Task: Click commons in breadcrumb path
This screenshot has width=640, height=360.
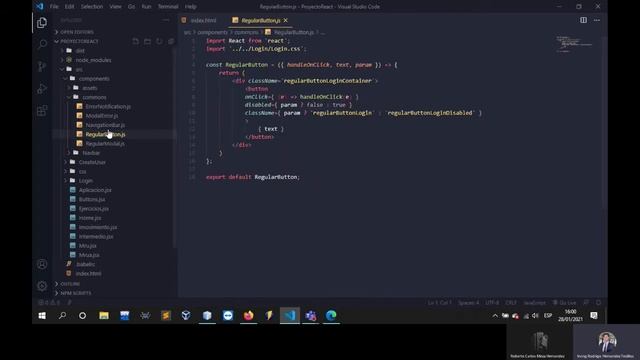Action: coord(246,32)
